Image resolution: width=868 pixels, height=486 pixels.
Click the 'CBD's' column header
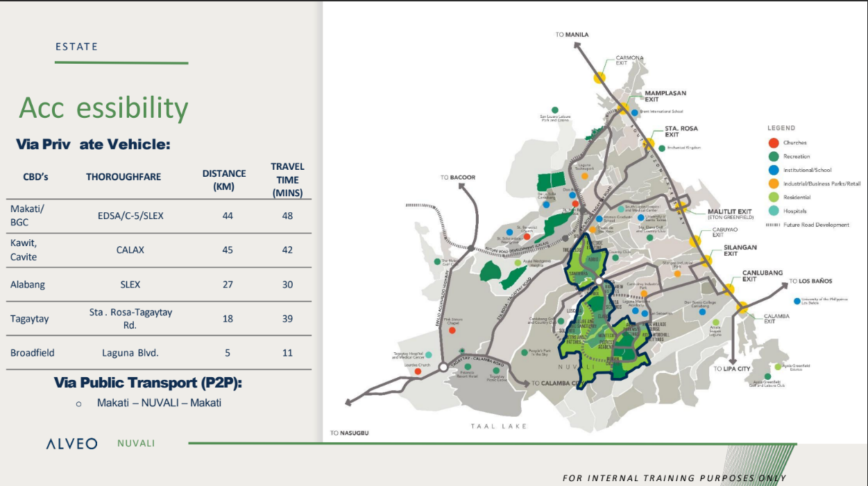tap(35, 177)
